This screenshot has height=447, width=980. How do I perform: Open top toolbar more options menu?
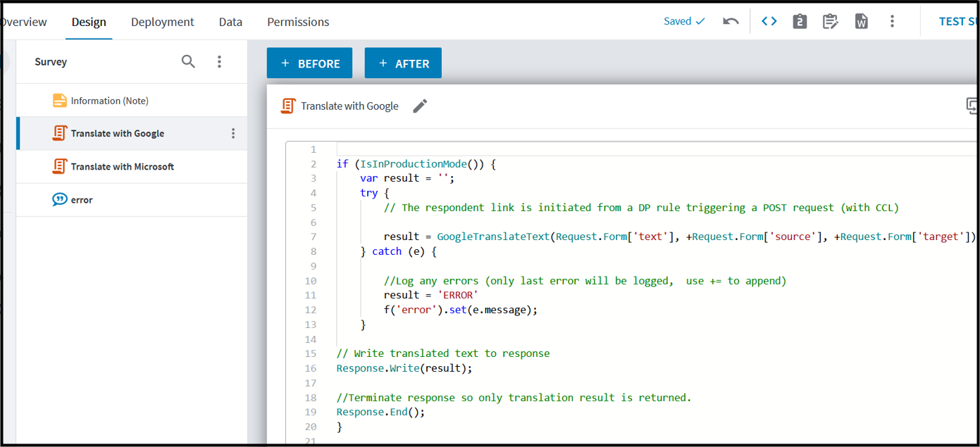[x=892, y=21]
